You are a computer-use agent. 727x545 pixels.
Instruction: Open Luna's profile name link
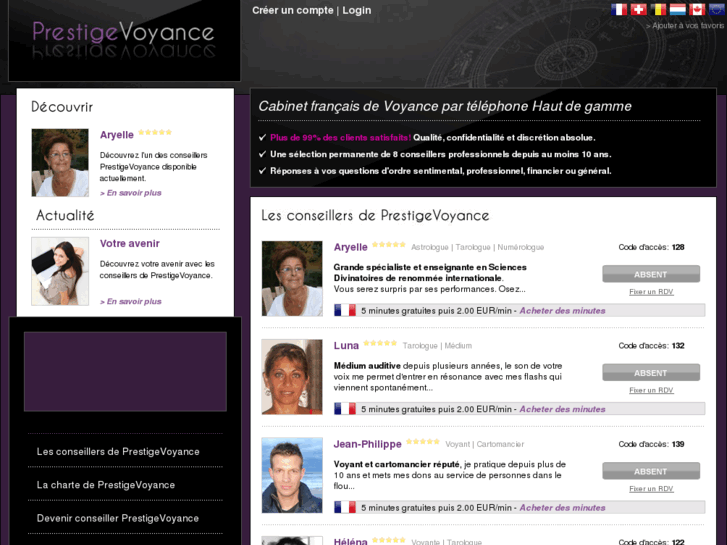click(x=346, y=346)
